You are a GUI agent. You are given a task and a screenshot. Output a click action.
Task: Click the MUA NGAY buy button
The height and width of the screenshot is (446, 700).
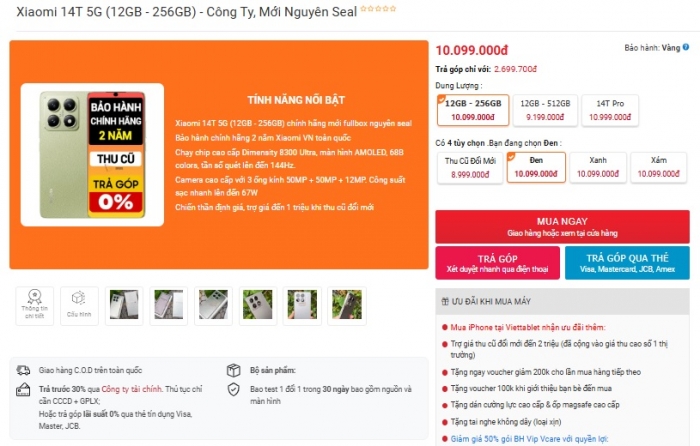point(562,226)
